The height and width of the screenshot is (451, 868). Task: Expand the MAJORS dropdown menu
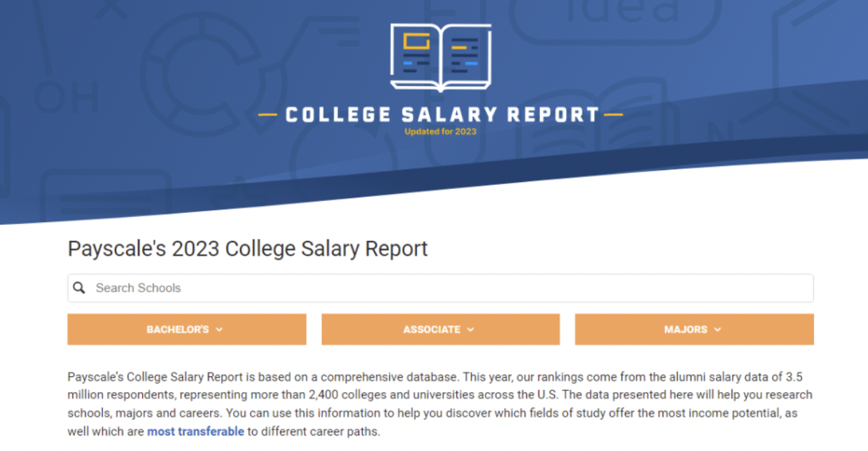694,330
